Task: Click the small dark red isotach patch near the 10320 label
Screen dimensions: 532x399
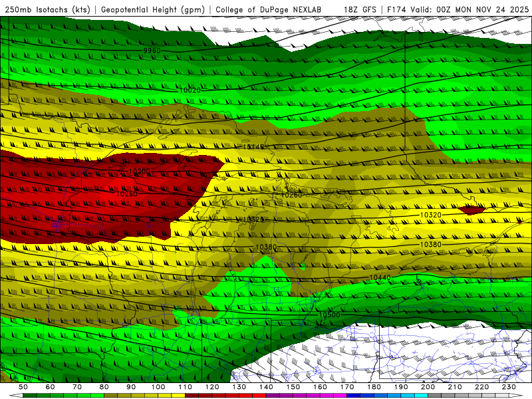Action: [471, 209]
